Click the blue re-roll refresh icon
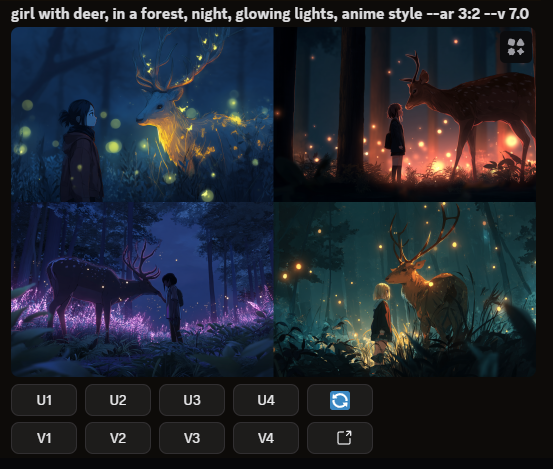Screen dimensions: 553x469 (x=340, y=400)
